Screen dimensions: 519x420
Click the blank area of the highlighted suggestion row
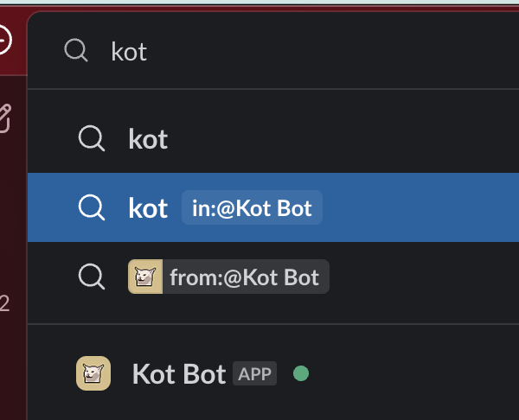[x=415, y=208]
